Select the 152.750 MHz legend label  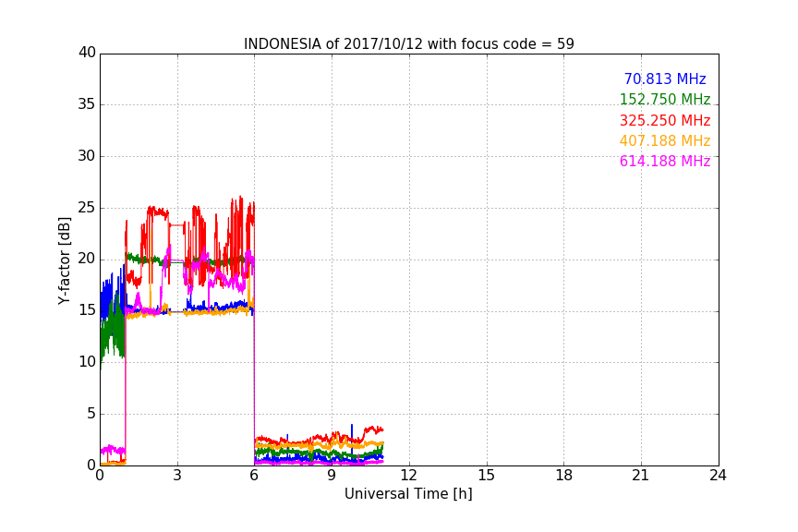click(665, 99)
